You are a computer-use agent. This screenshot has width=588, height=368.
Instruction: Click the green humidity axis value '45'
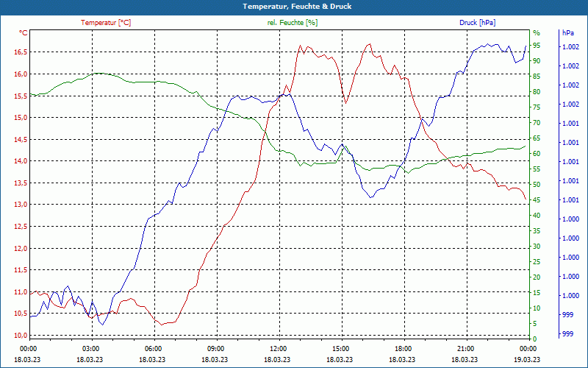tap(537, 200)
